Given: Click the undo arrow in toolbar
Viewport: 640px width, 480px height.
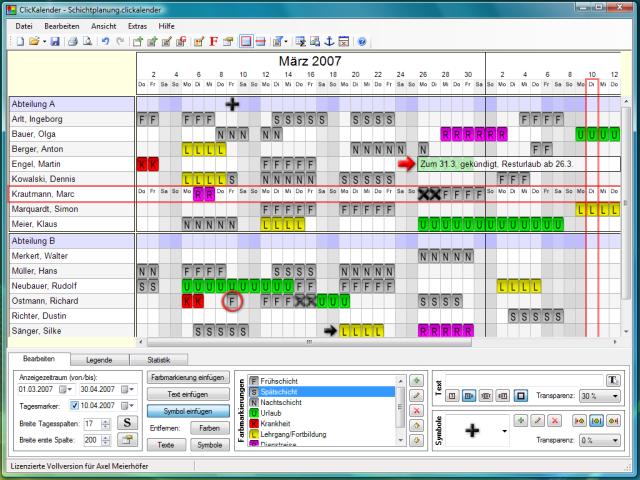Looking at the screenshot, I should pyautogui.click(x=106, y=42).
